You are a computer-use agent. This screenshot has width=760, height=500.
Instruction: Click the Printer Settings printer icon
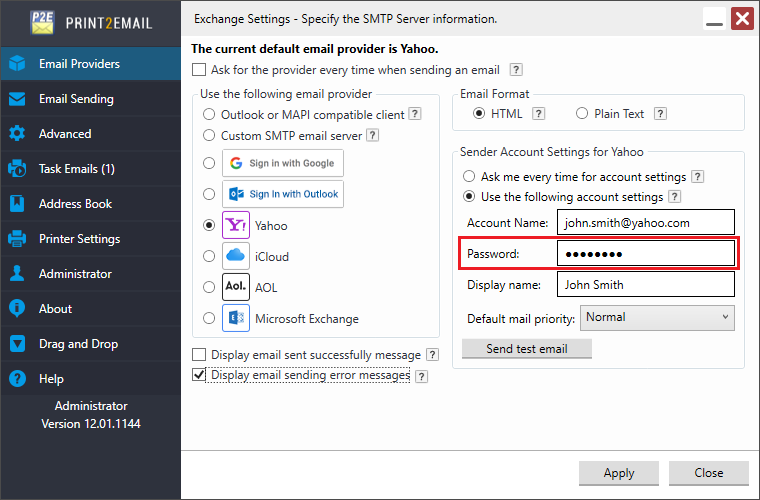click(17, 238)
